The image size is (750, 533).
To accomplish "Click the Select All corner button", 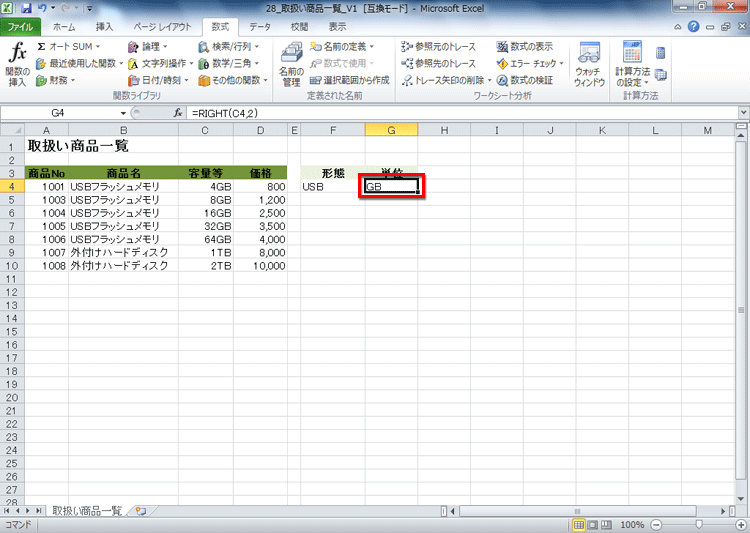I will point(12,130).
